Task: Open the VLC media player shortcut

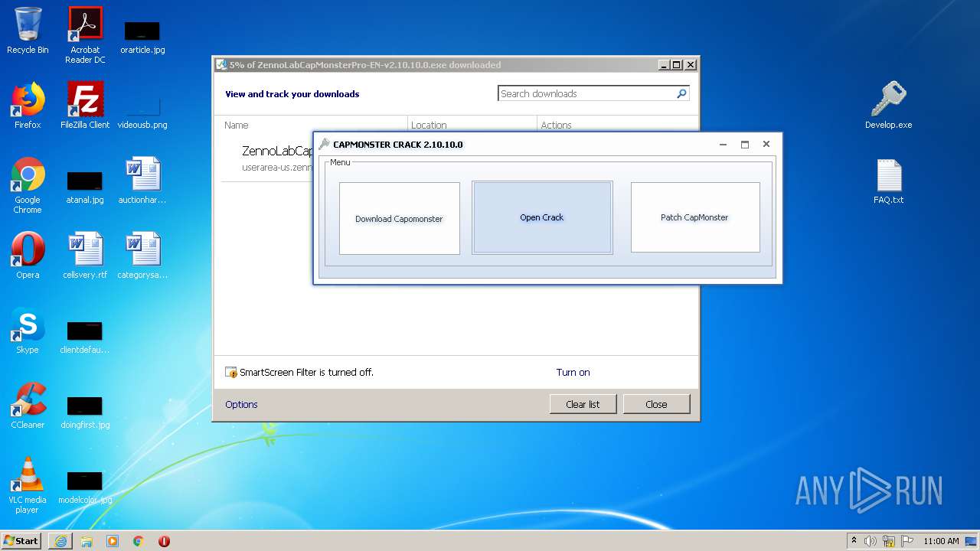Action: coord(28,485)
